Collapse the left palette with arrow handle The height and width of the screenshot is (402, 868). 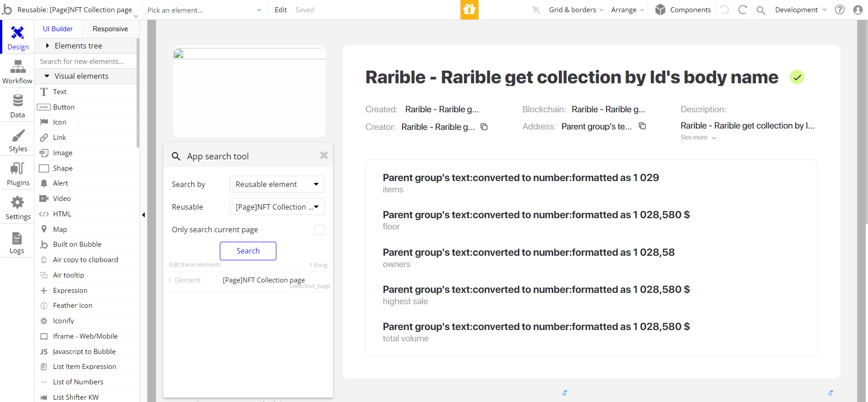(x=143, y=215)
